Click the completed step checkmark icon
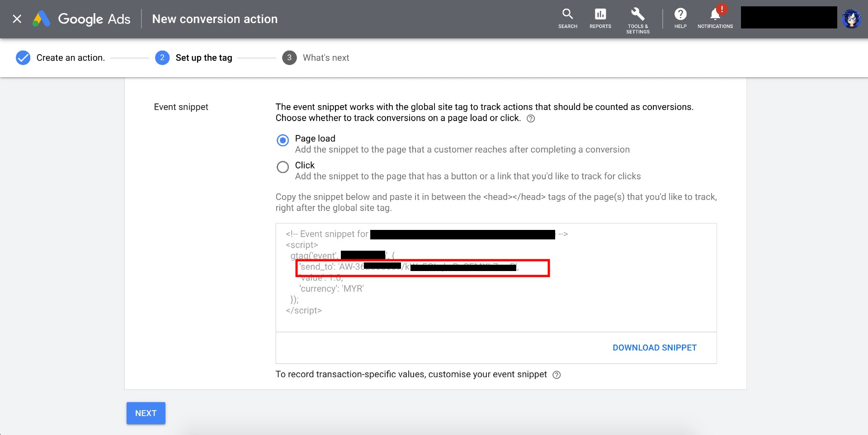The width and height of the screenshot is (868, 435). [x=23, y=58]
